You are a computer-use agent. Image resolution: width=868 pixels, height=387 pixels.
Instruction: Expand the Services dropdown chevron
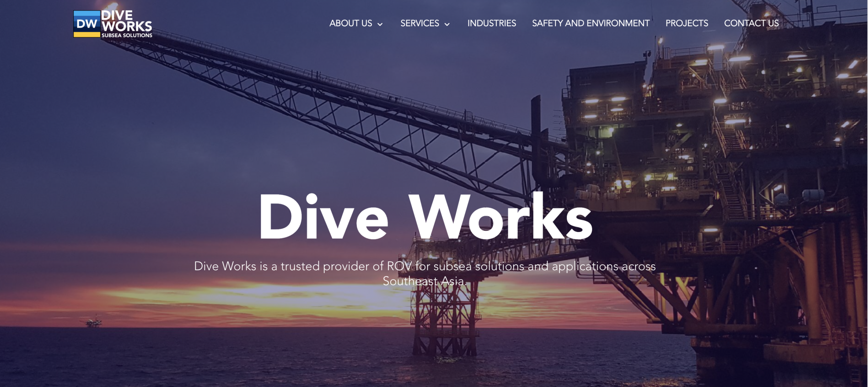pyautogui.click(x=447, y=24)
